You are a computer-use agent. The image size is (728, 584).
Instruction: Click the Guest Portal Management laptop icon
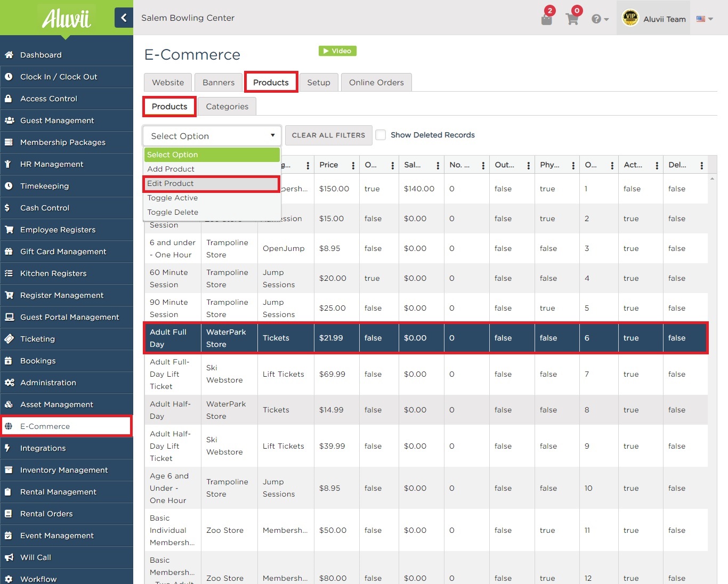(9, 317)
